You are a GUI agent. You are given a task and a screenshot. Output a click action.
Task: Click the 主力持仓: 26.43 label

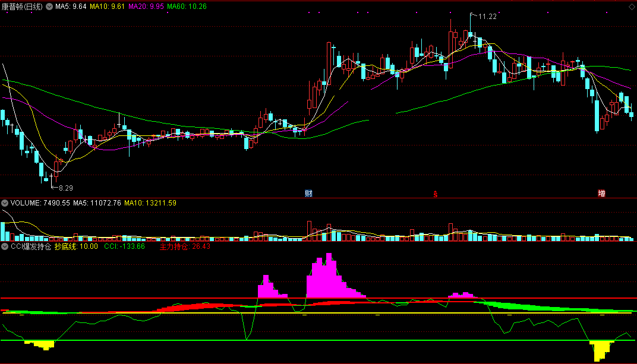coord(185,246)
